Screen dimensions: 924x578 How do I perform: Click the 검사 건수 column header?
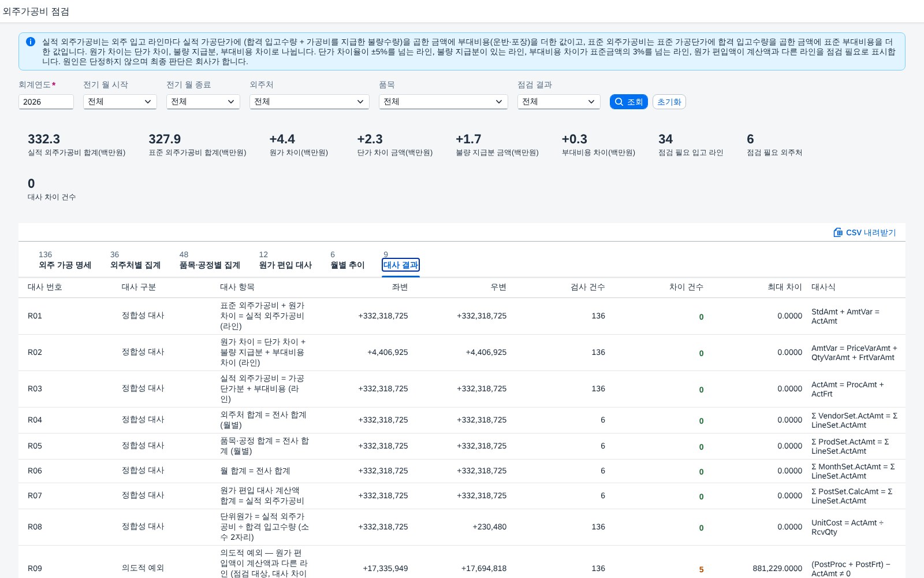point(588,287)
